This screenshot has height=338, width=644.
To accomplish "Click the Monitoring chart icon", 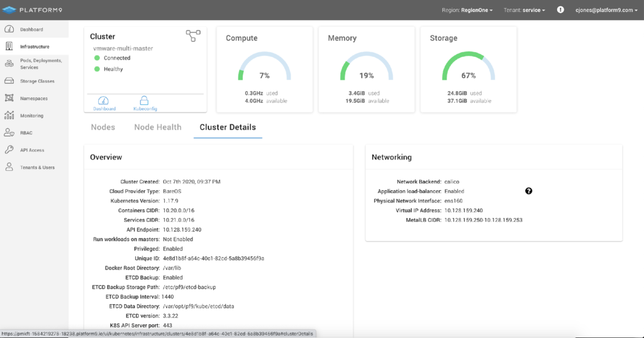I will [x=9, y=116].
